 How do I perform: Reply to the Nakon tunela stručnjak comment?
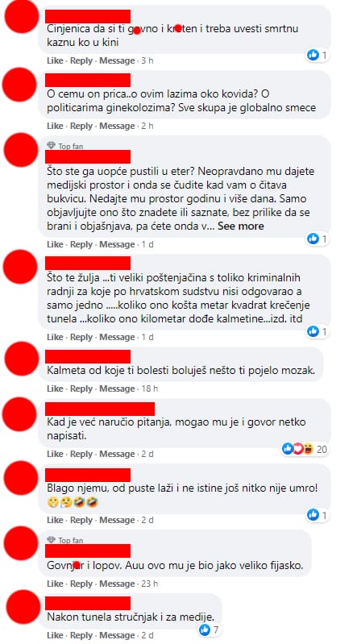point(81,635)
